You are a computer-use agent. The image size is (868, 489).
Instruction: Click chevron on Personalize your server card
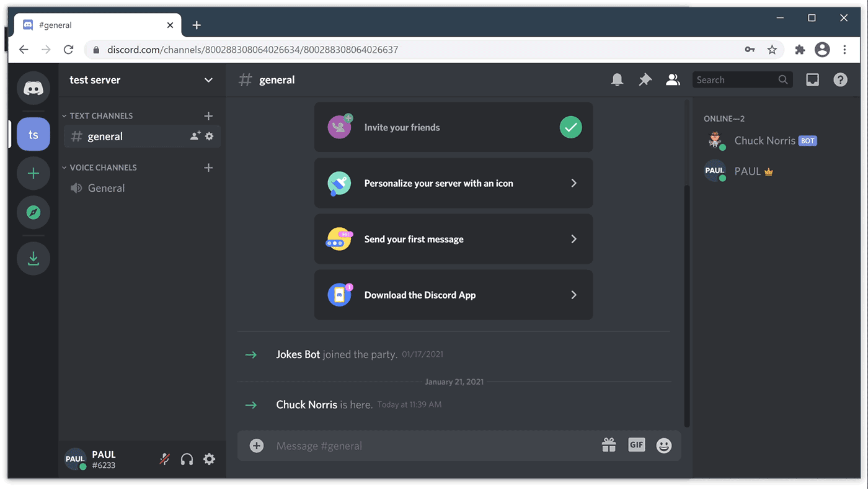click(x=573, y=183)
